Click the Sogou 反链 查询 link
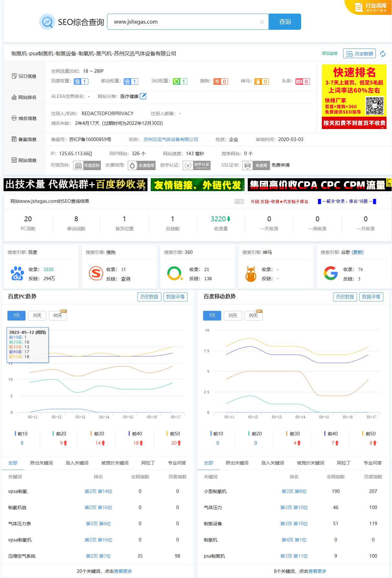The width and height of the screenshot is (392, 578). point(125,279)
